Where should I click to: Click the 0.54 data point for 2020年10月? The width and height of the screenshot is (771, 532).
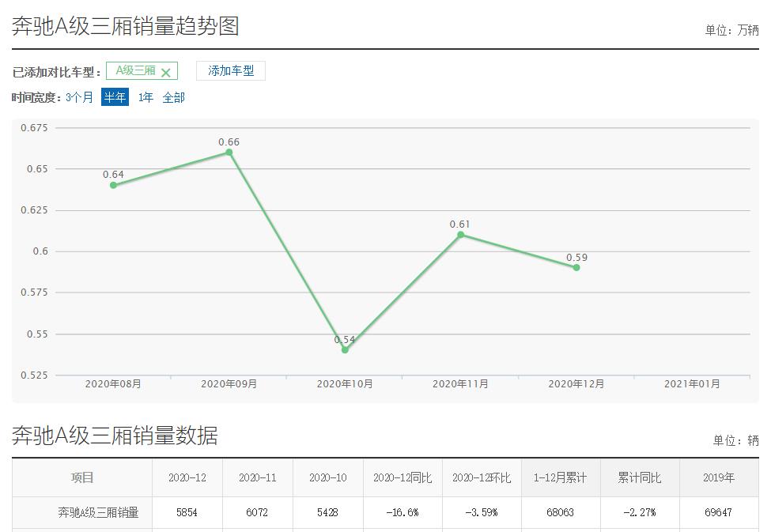point(345,350)
